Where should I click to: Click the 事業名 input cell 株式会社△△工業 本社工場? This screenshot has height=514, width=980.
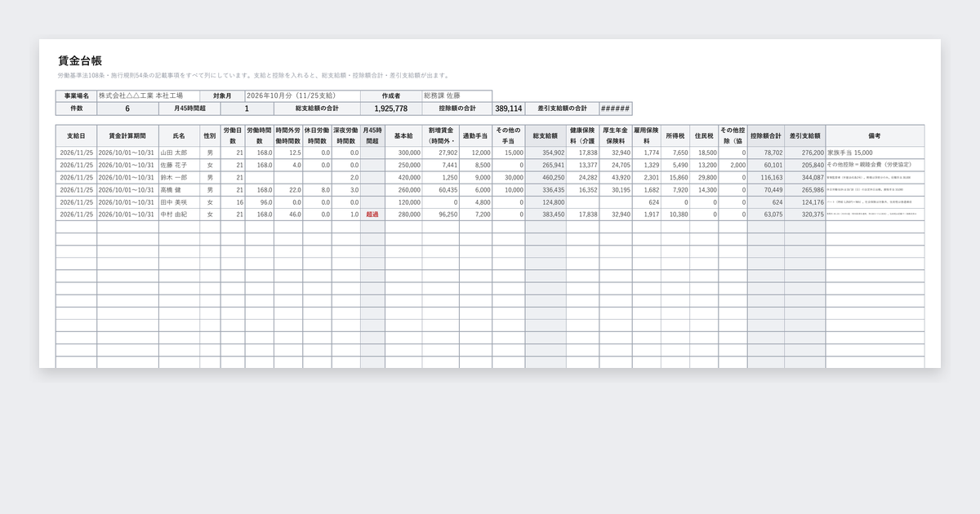[x=148, y=95]
